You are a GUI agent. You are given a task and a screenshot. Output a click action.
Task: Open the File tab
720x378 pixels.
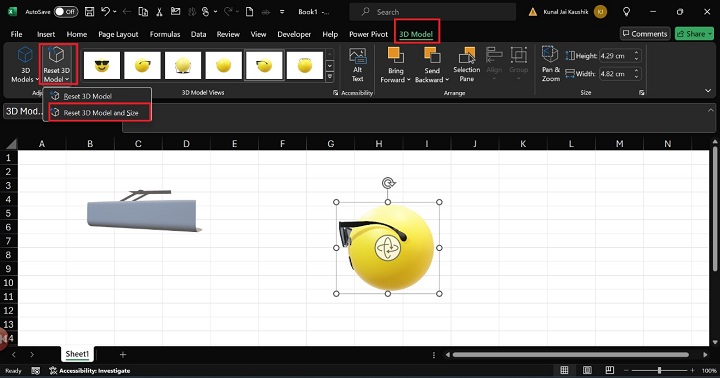(x=17, y=34)
